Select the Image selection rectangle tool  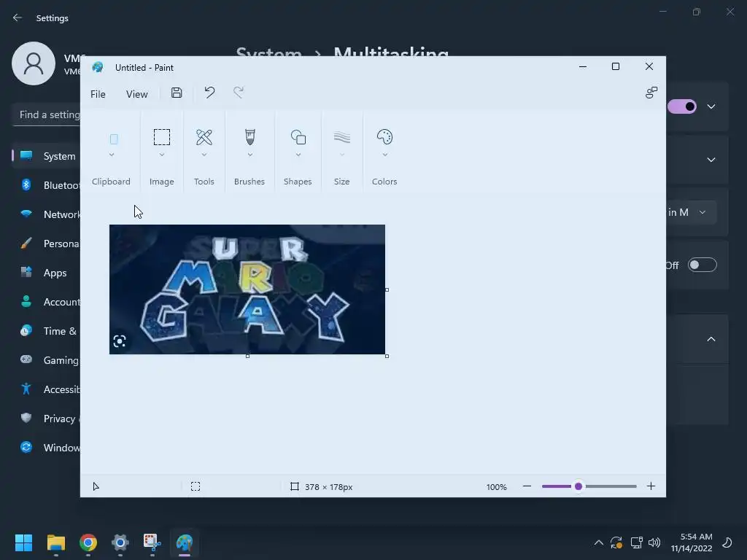[162, 137]
